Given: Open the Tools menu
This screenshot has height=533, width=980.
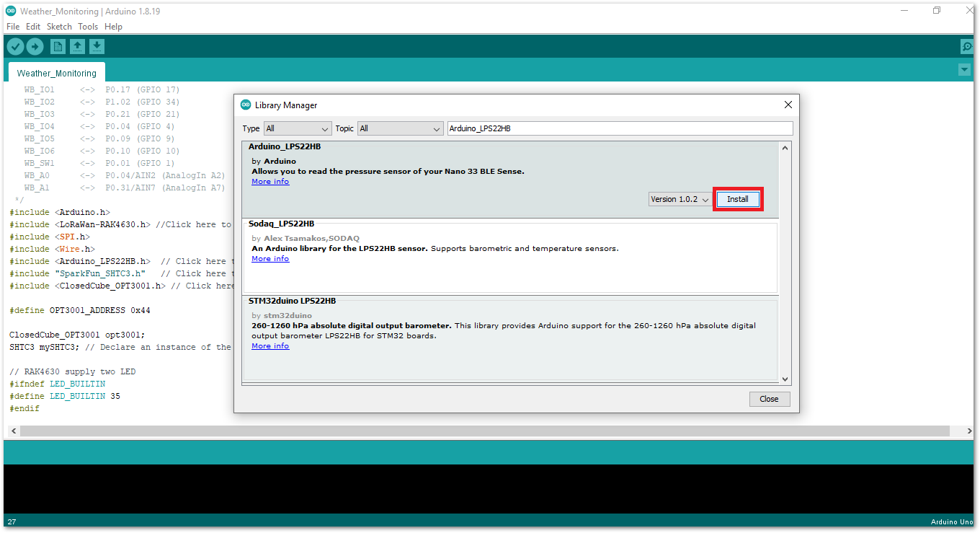Looking at the screenshot, I should (88, 27).
